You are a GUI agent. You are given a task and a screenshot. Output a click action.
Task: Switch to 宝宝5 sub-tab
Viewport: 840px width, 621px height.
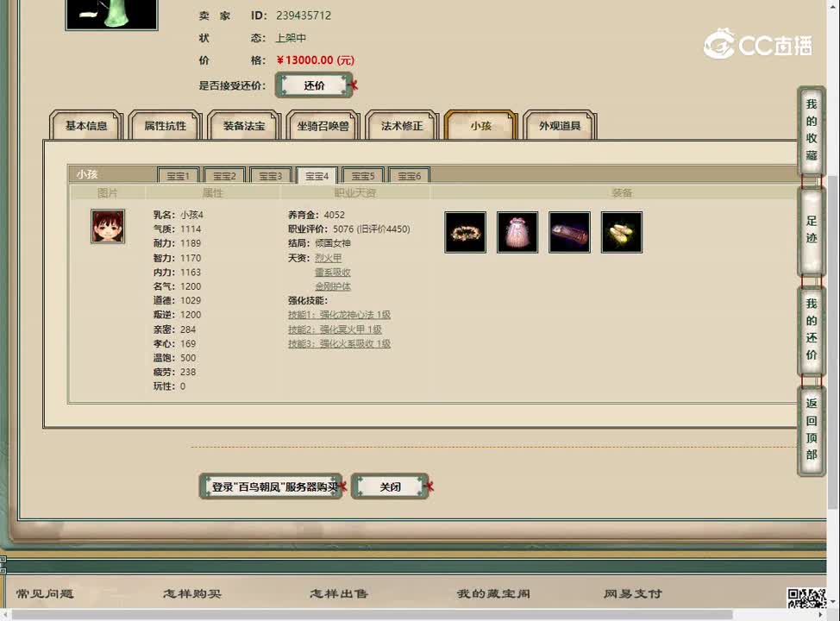363,176
